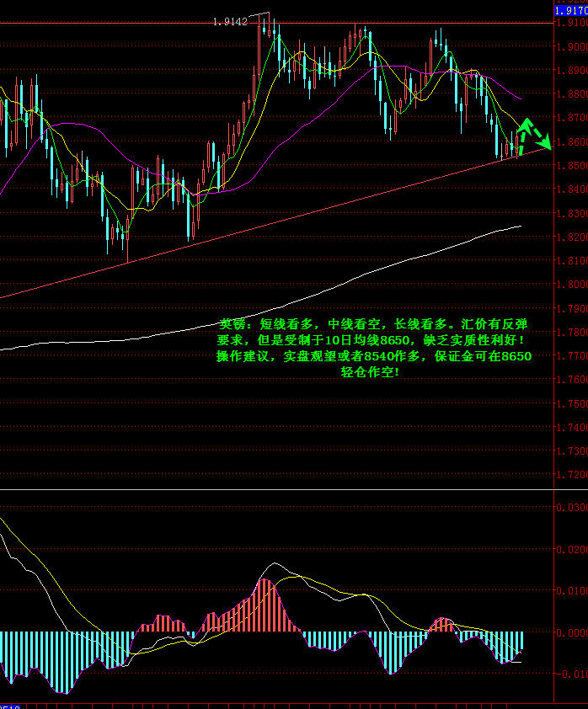Select the 1.8400 price axis label
The height and width of the screenshot is (709, 588).
[x=572, y=189]
